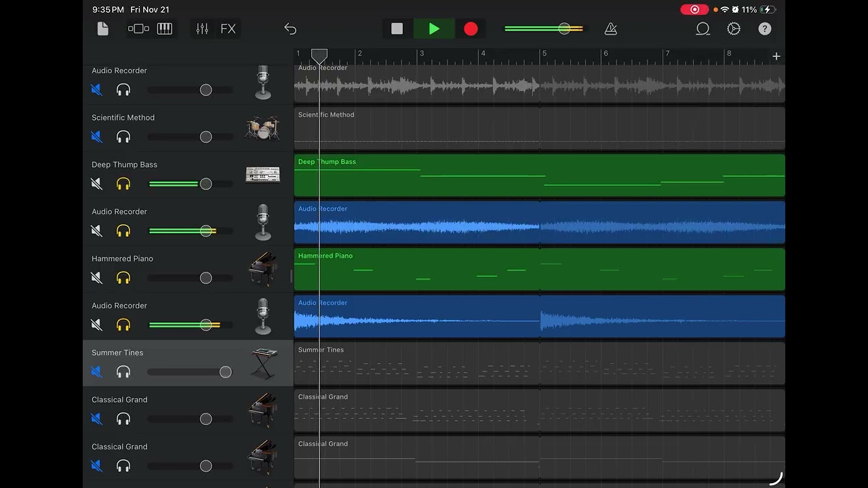Select blue Audio Recorder region above Hammered Piano
Viewport: 868px width, 488px height.
pos(539,222)
